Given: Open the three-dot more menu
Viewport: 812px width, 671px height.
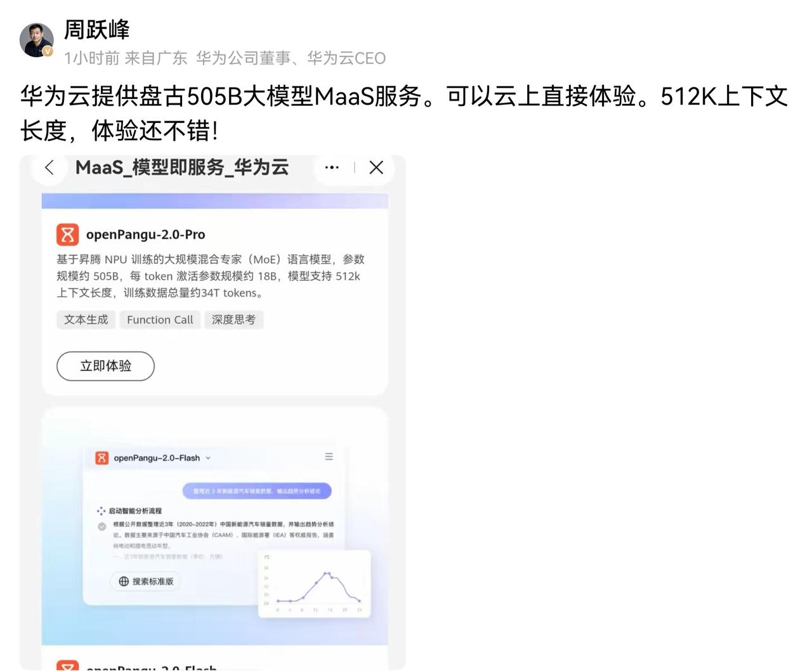Looking at the screenshot, I should [x=331, y=167].
